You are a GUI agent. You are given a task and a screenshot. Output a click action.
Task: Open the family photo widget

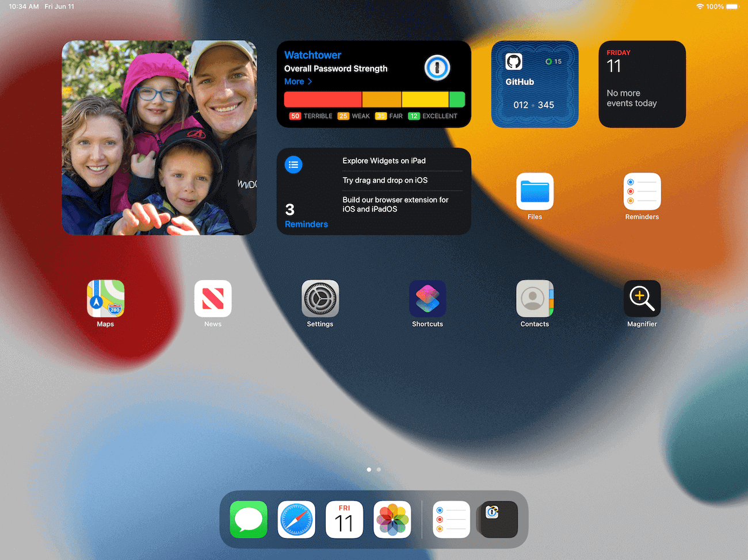pyautogui.click(x=159, y=137)
